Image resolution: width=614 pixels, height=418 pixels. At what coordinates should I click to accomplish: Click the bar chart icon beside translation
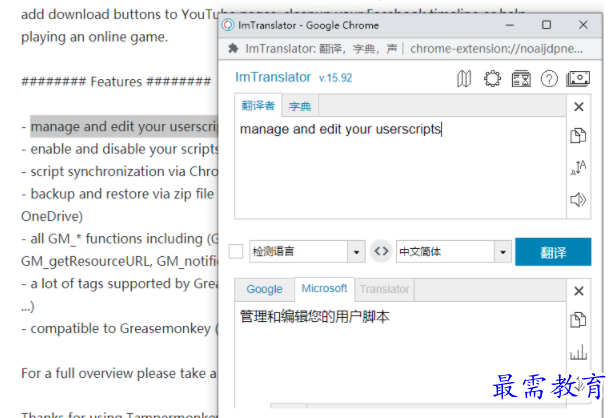tap(578, 352)
